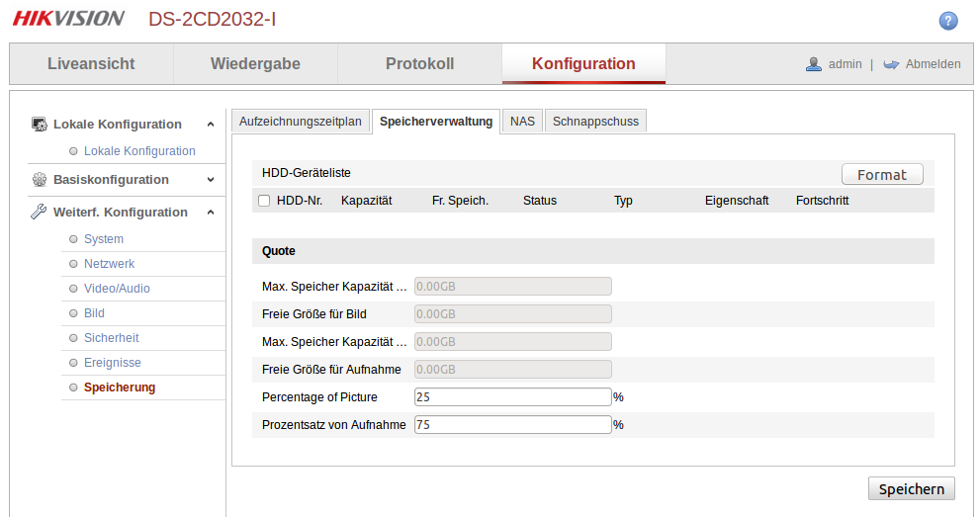Click the bullet icon beside Netzwerk
980x517 pixels.
click(73, 264)
